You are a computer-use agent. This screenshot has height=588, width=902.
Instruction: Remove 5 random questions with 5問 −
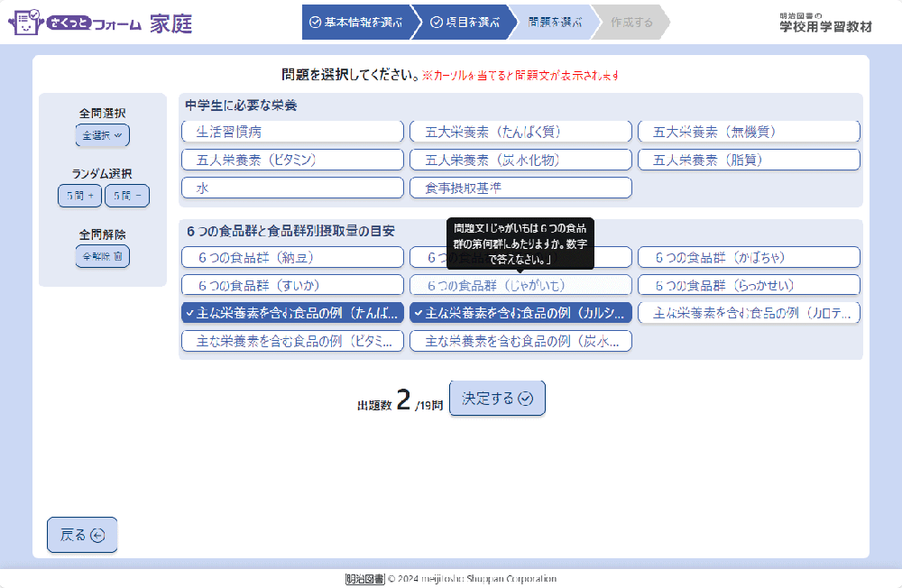pos(127,196)
